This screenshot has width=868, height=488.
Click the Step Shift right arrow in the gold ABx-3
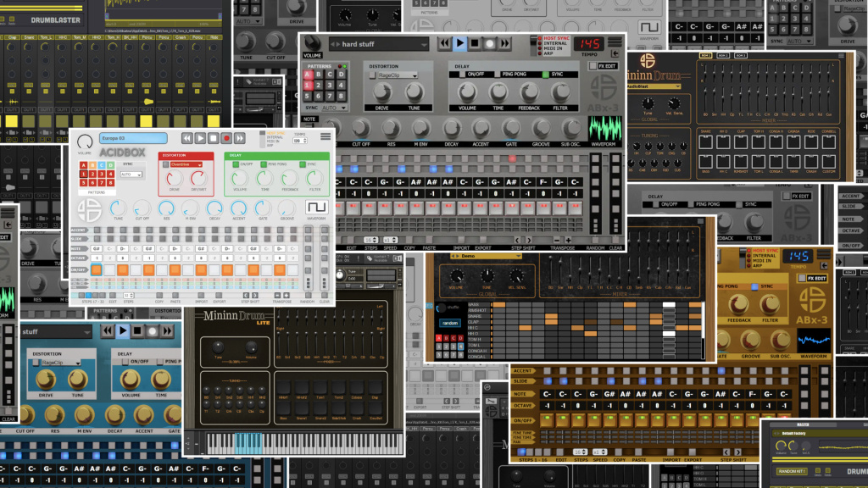click(x=737, y=452)
